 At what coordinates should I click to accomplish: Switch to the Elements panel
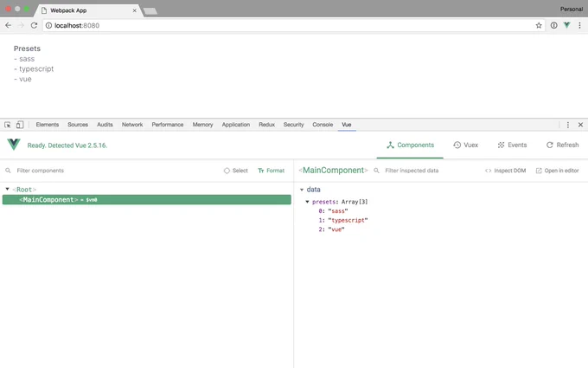48,125
